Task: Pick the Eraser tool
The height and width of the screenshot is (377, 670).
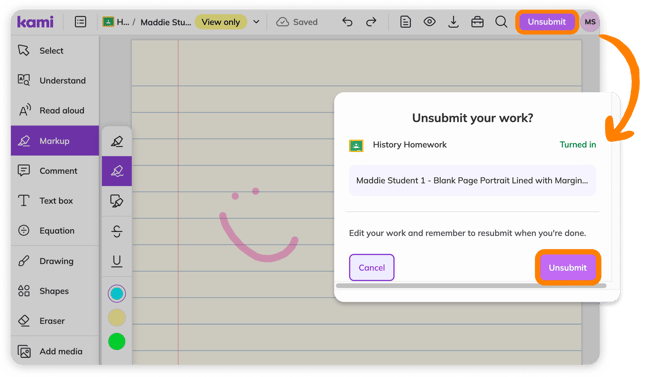Action: 55,321
